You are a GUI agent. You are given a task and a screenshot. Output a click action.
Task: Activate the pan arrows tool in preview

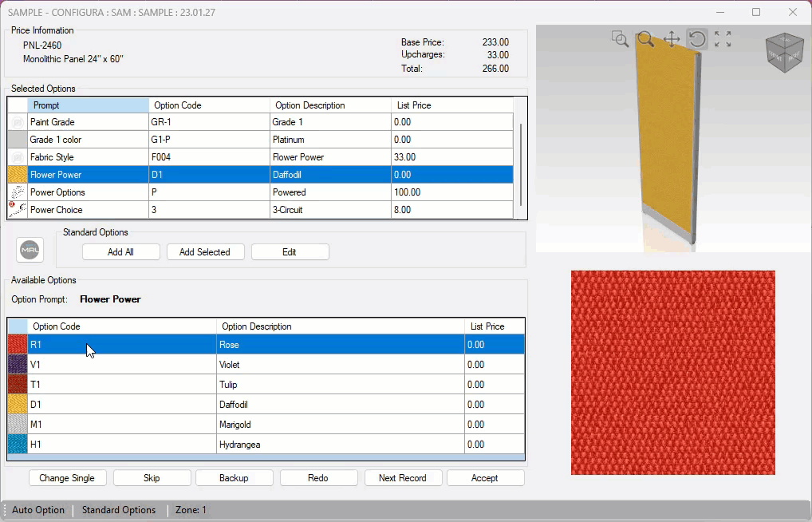click(672, 39)
